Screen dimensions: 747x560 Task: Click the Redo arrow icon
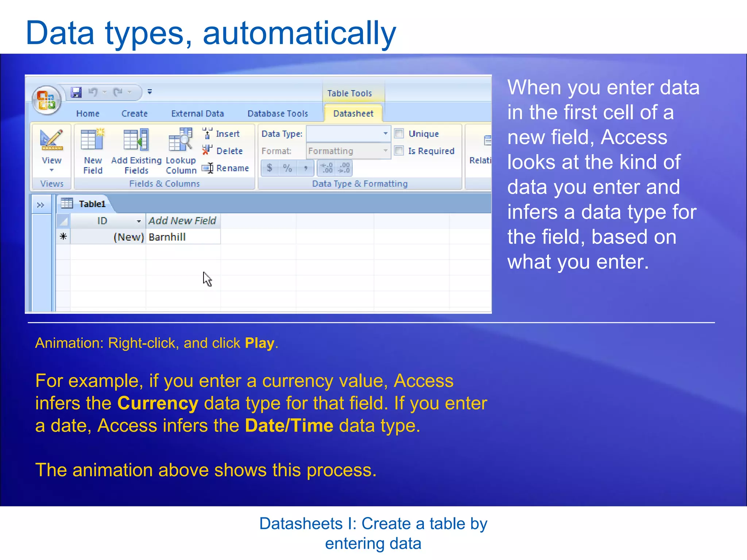[118, 92]
